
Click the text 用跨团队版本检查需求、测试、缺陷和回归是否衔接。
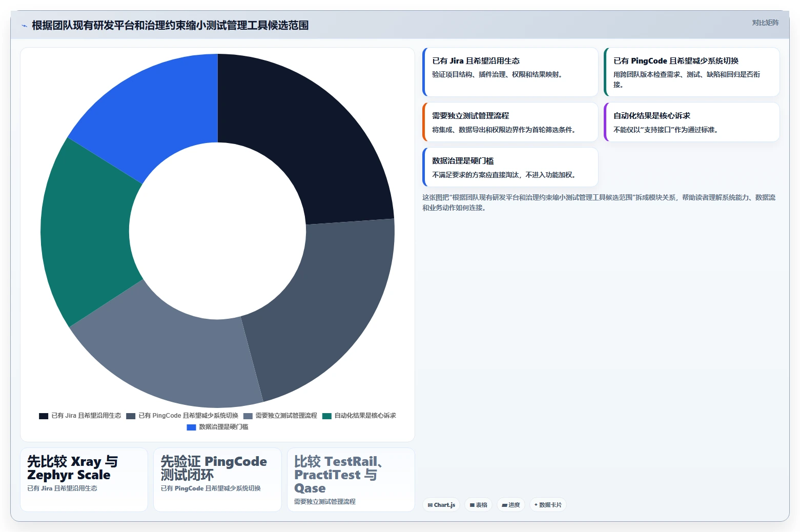point(687,79)
